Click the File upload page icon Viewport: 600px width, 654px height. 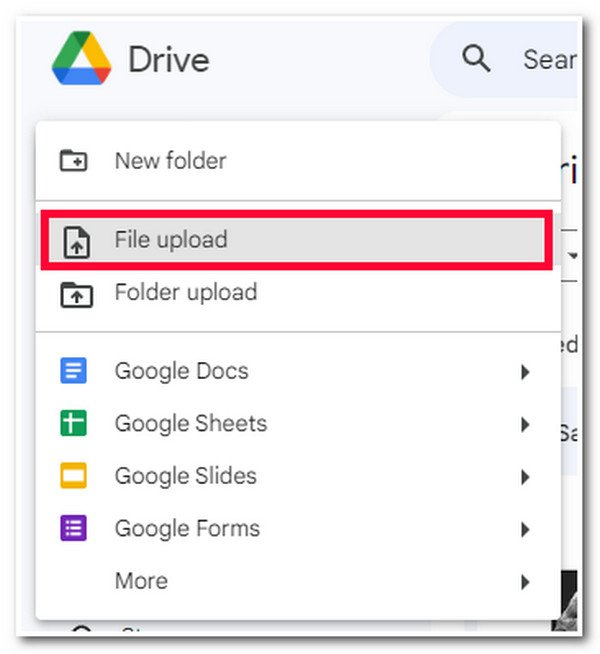76,242
